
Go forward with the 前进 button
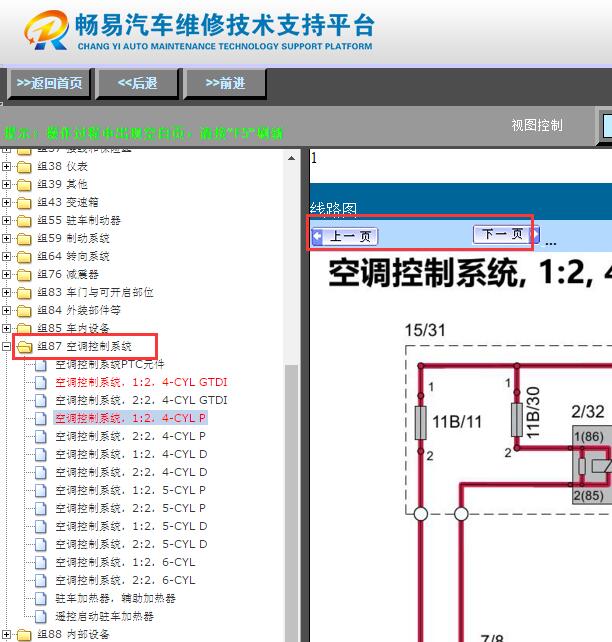coord(226,84)
